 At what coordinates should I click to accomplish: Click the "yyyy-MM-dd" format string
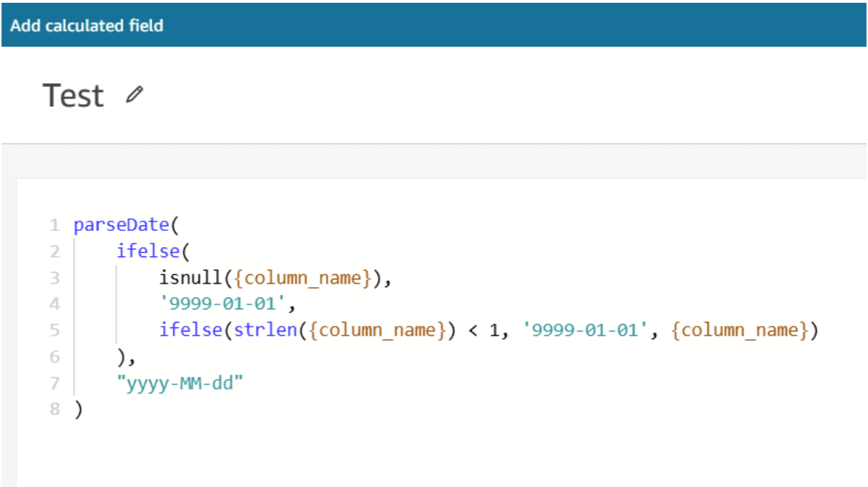pos(180,383)
